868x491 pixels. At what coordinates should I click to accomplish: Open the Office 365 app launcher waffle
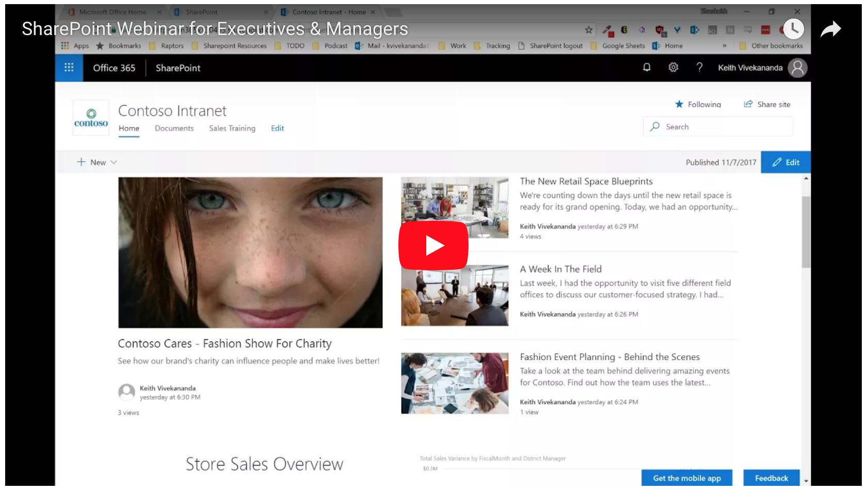pos(69,68)
